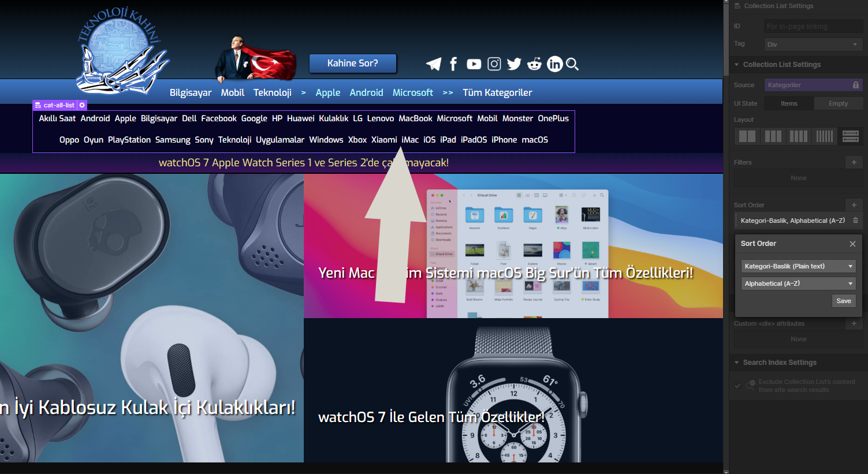Delete the Kategori-Baslik sort rule
This screenshot has height=474, width=868.
coord(855,221)
